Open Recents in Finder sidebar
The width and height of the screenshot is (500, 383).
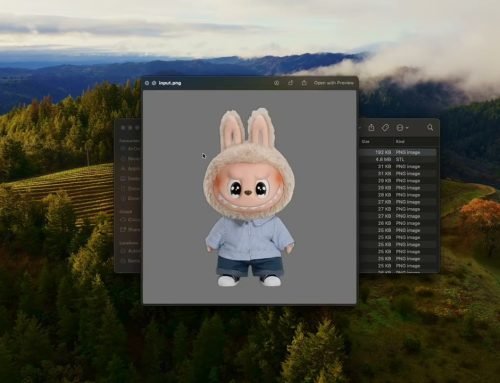pyautogui.click(x=131, y=159)
